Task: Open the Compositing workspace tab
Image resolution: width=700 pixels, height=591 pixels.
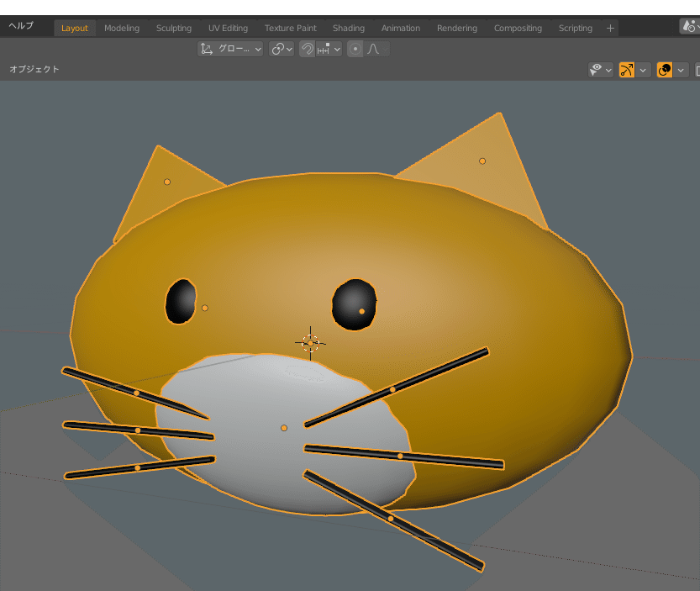Action: click(518, 28)
